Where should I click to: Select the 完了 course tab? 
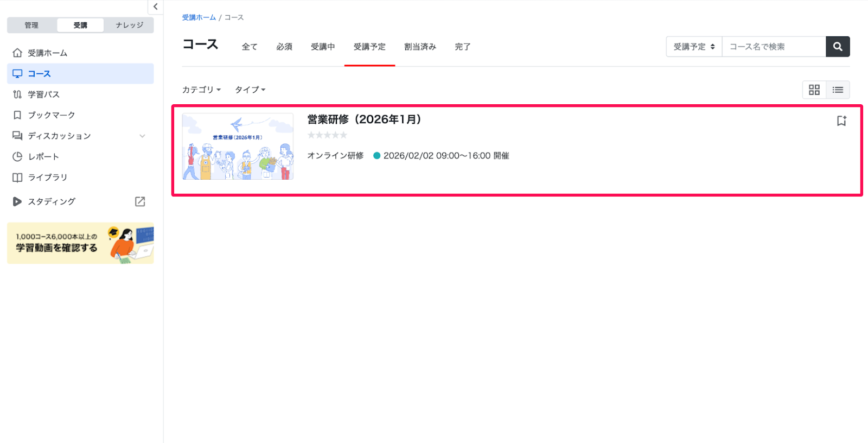tap(463, 47)
